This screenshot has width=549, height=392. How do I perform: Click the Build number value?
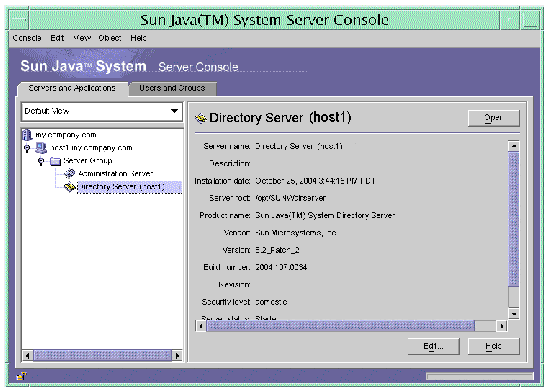pyautogui.click(x=281, y=267)
